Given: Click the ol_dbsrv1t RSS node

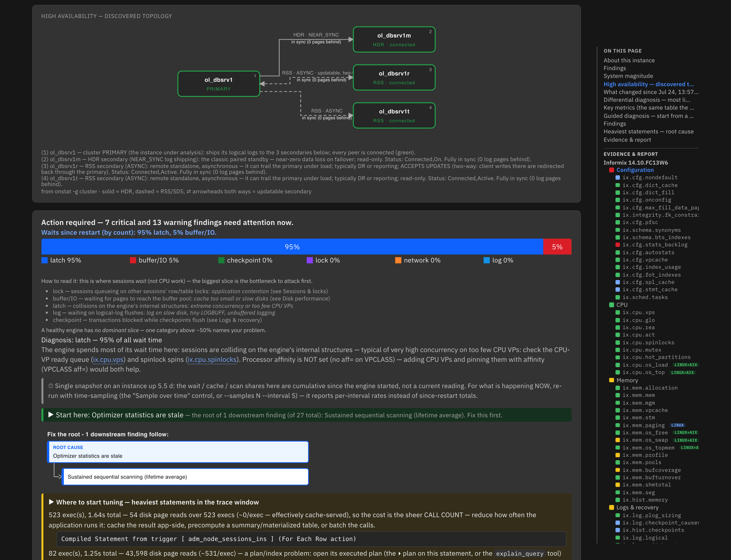Looking at the screenshot, I should 394,116.
